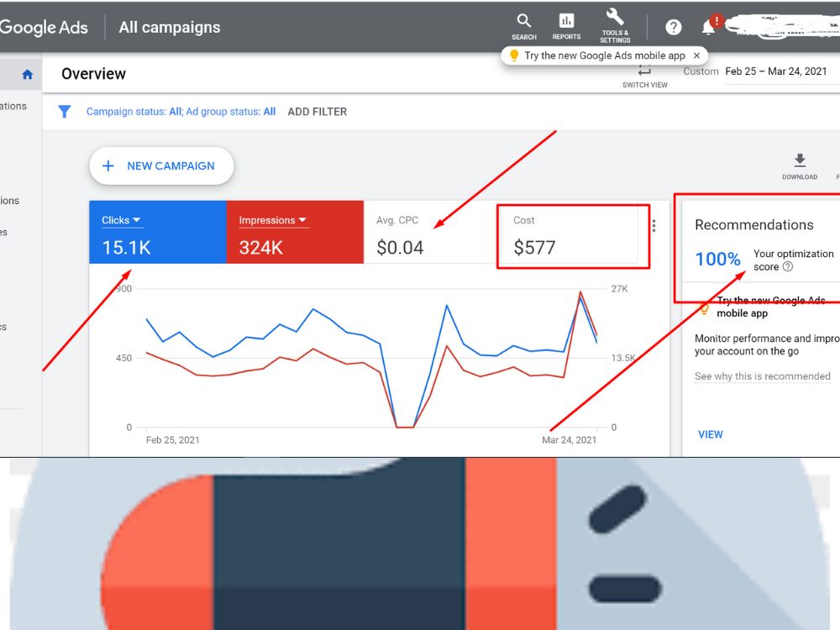Select the Avg. CPC metric card
This screenshot has height=630, width=840.
431,234
